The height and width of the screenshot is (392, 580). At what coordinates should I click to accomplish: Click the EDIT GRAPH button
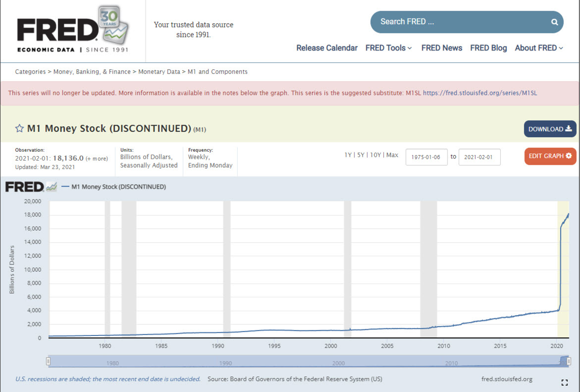tap(550, 156)
